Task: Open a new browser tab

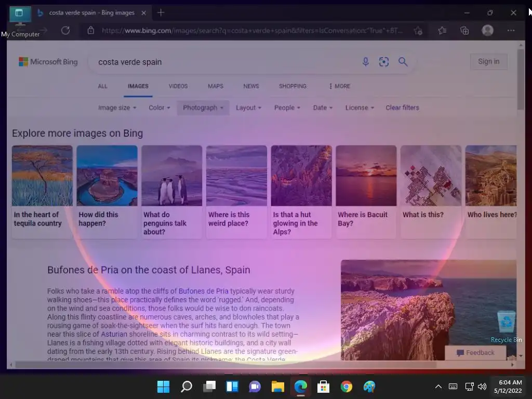Action: [x=161, y=12]
